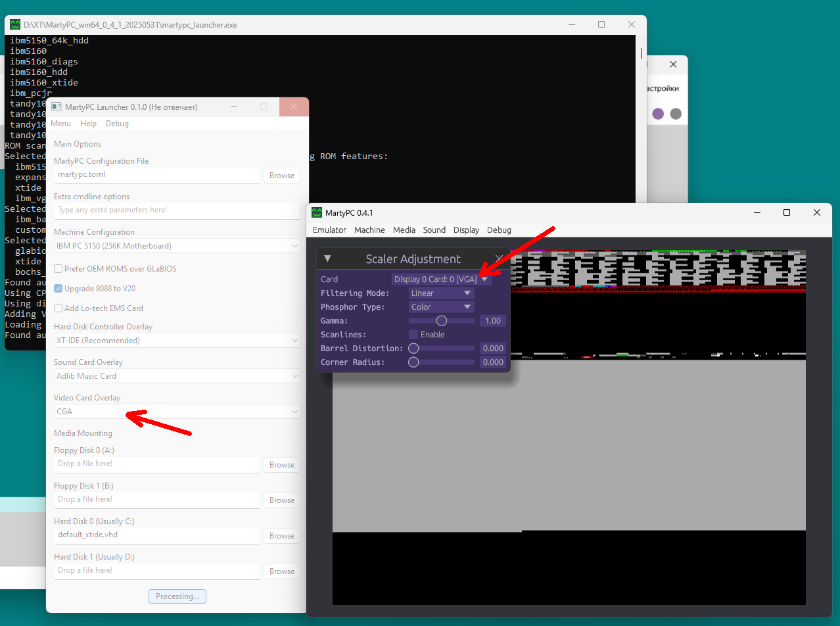
Task: Adjust the Corner Radius slider
Action: pos(441,362)
